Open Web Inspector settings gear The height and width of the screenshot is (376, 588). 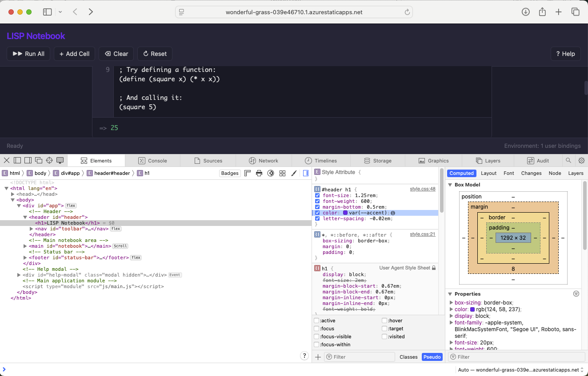(x=581, y=161)
